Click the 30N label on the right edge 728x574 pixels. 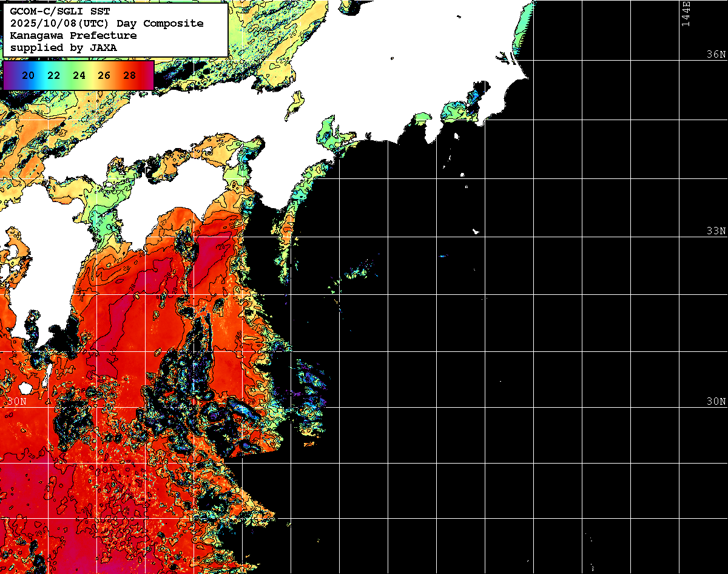[x=716, y=402]
